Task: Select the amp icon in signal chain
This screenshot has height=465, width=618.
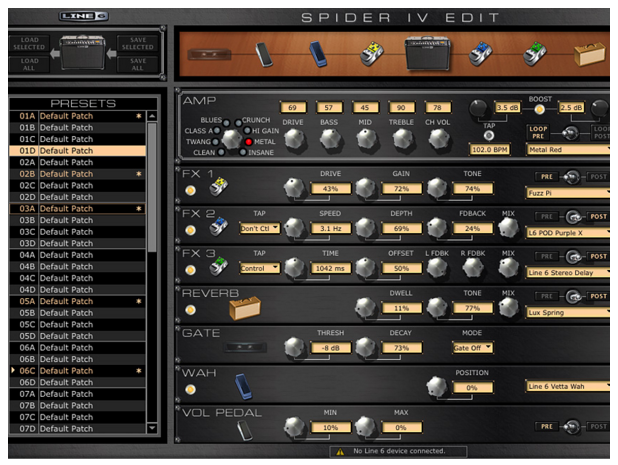Action: [428, 54]
